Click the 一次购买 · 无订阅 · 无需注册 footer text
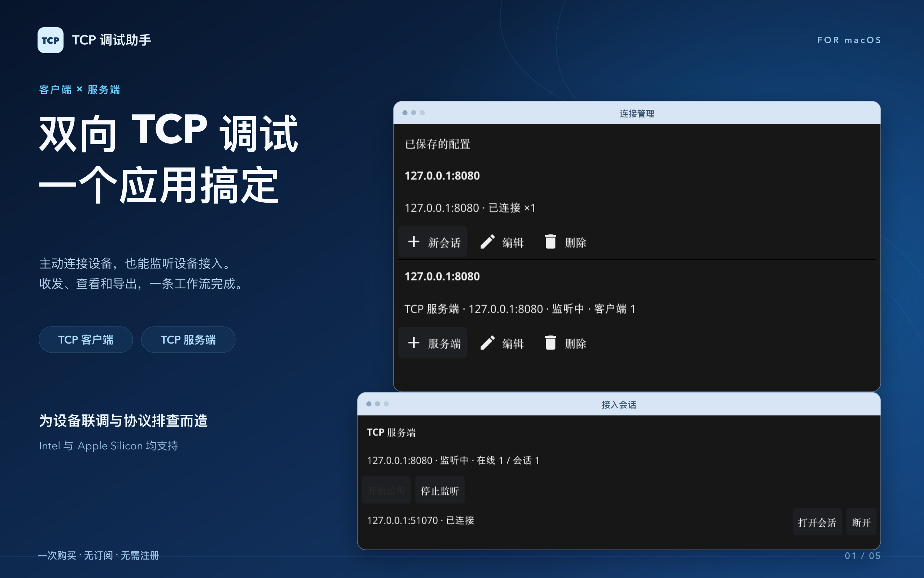924x578 pixels. pyautogui.click(x=99, y=556)
